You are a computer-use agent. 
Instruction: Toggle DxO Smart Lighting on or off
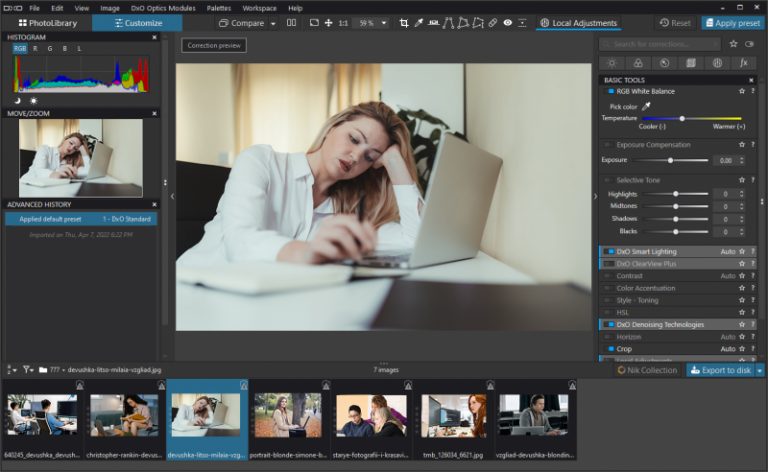point(609,251)
